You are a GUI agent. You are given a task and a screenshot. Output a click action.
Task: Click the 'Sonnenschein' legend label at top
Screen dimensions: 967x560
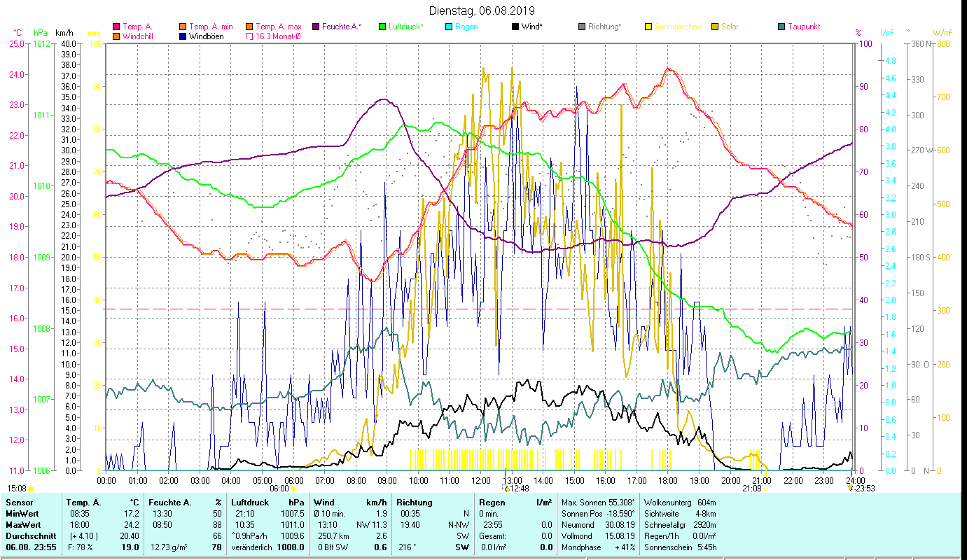(679, 27)
